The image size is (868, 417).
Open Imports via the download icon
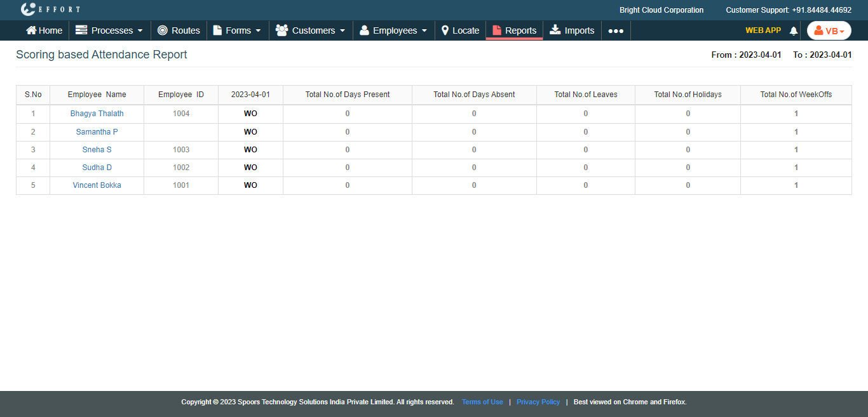[x=555, y=30]
